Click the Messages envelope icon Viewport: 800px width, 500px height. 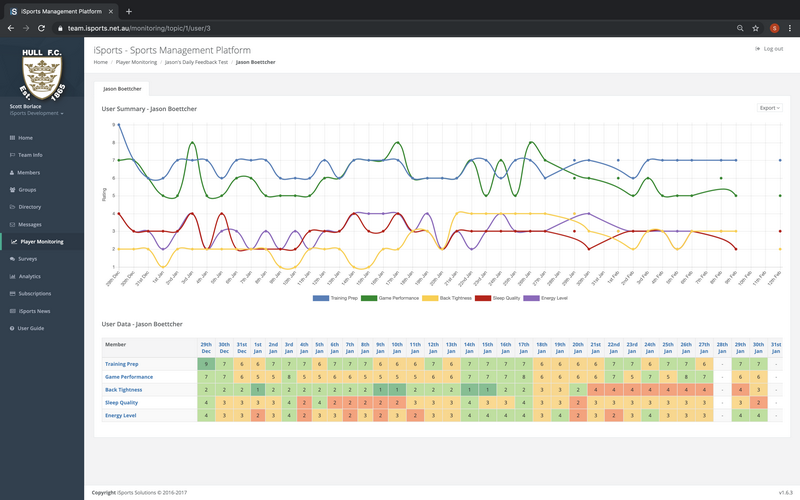point(12,224)
